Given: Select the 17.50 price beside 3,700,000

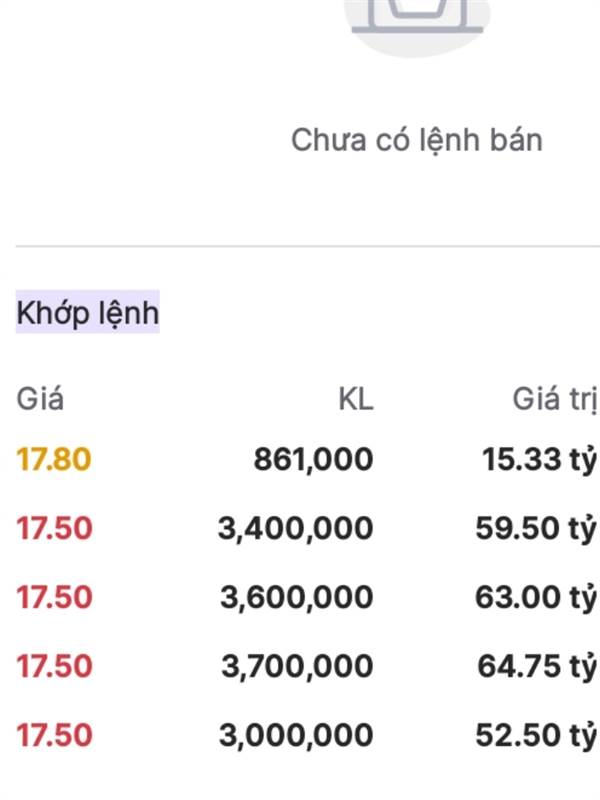Looking at the screenshot, I should [x=54, y=666].
